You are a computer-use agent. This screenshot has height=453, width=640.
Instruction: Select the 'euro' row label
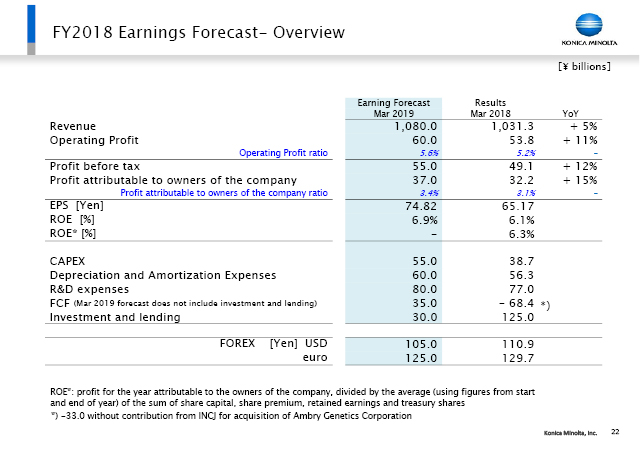tap(315, 358)
